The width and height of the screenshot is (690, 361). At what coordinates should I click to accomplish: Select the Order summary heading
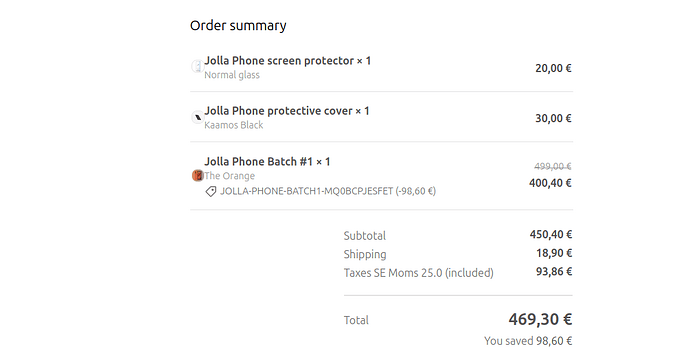point(238,26)
